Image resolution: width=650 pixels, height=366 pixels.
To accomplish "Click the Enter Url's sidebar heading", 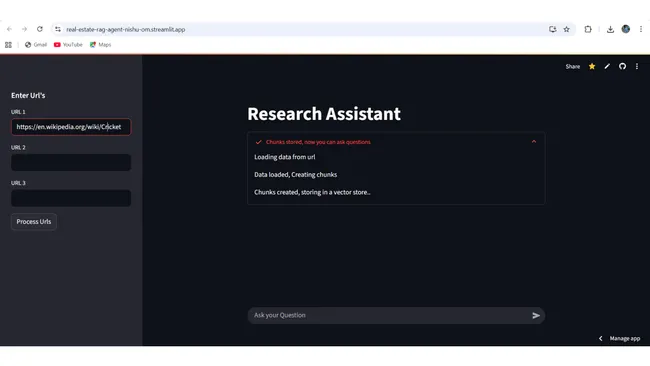I will 28,95.
